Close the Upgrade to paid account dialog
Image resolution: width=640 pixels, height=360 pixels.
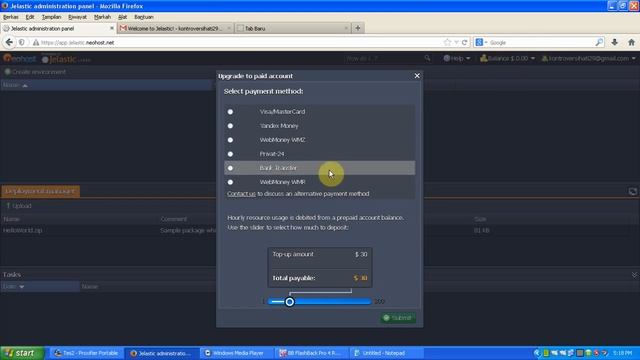click(x=417, y=76)
